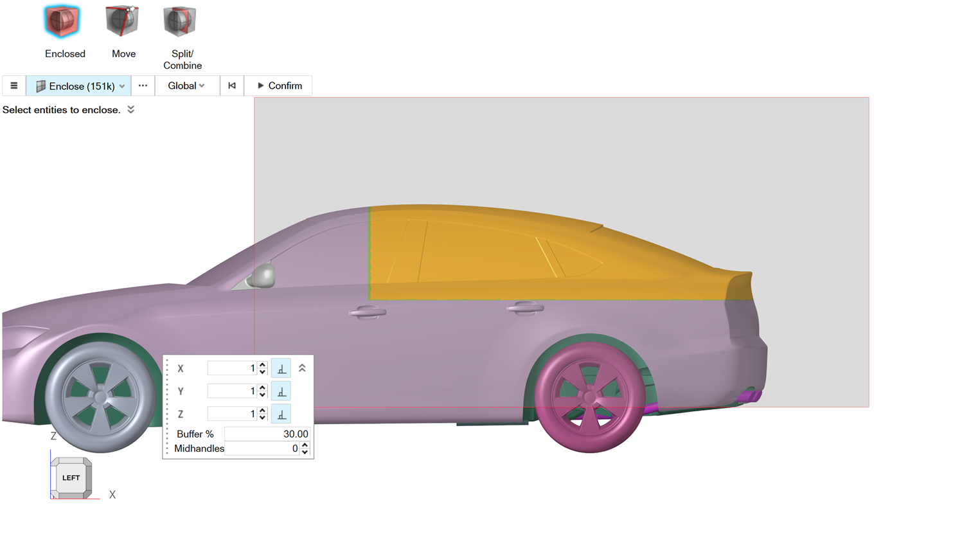Toggle the Z direction continuity button
980x534 pixels.
point(281,414)
